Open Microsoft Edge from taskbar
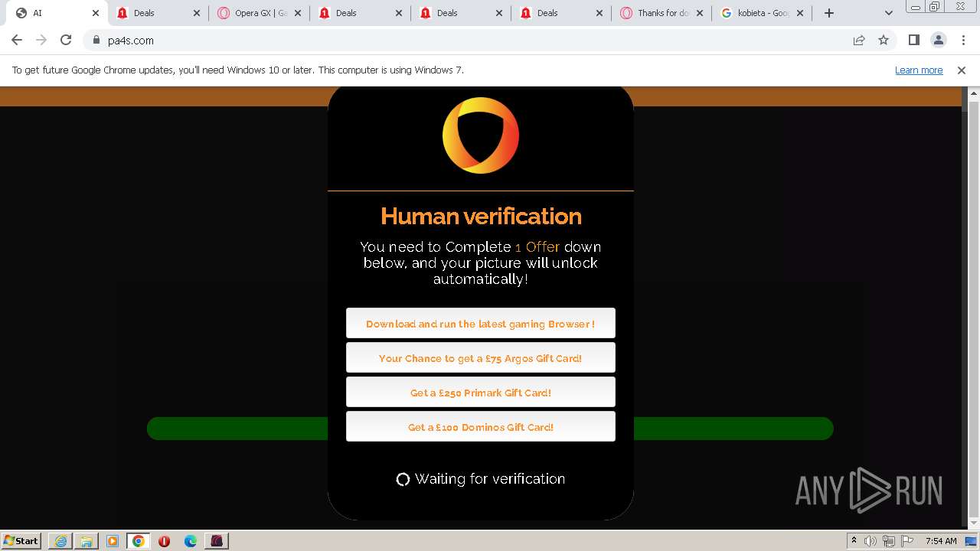Viewport: 980px width, 551px height. pyautogui.click(x=191, y=541)
